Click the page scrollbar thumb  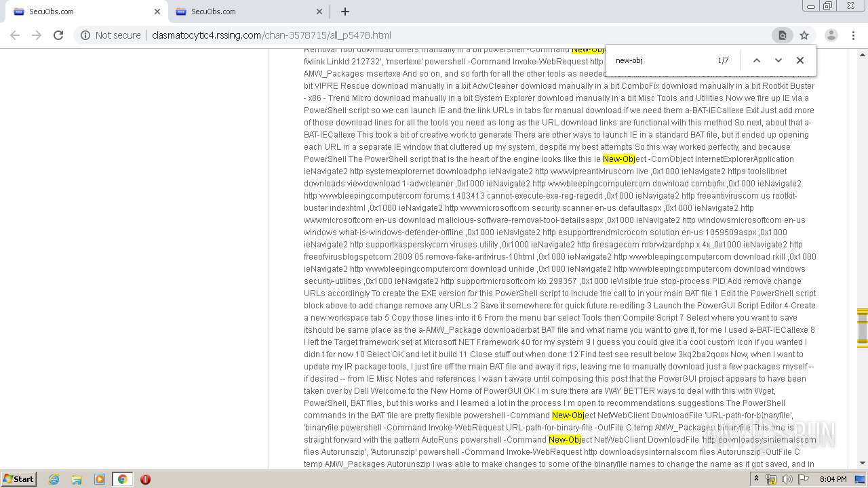tap(863, 327)
